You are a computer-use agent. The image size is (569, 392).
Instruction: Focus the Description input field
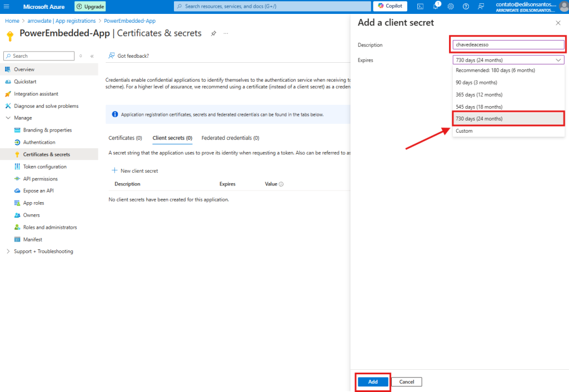[x=508, y=44]
